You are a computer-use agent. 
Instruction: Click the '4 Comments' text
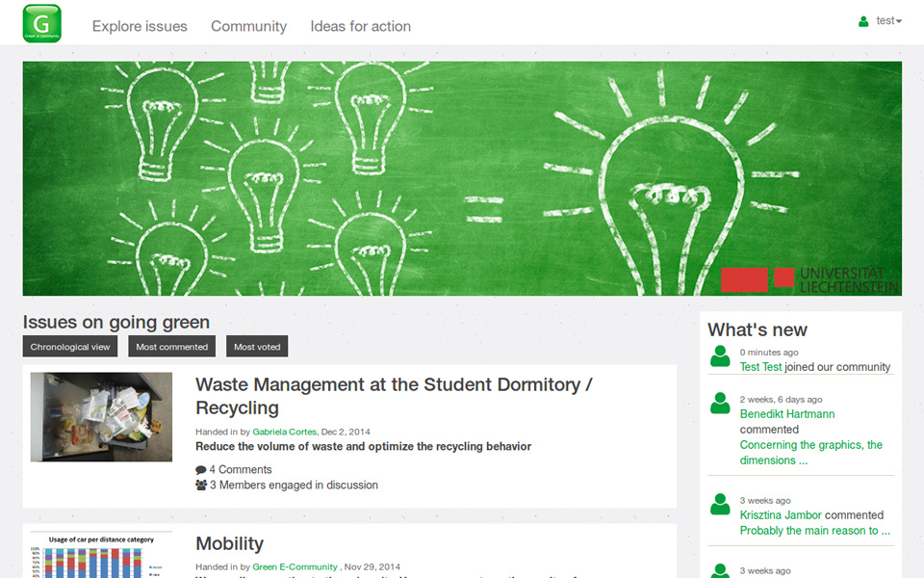click(241, 469)
